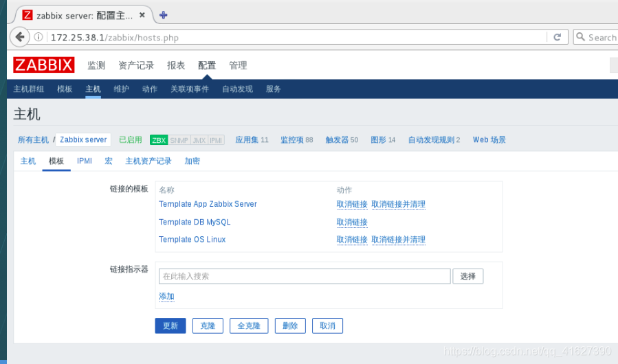618x364 pixels.
Task: Open the 管理 top menu
Action: click(238, 65)
